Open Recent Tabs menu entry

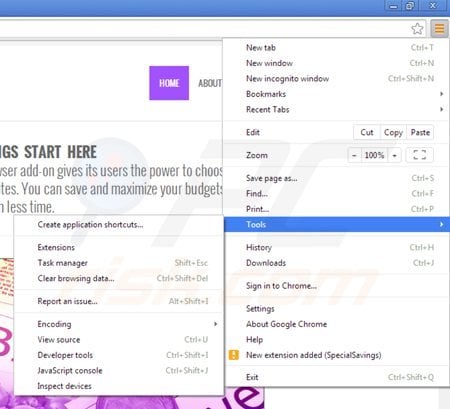click(337, 109)
